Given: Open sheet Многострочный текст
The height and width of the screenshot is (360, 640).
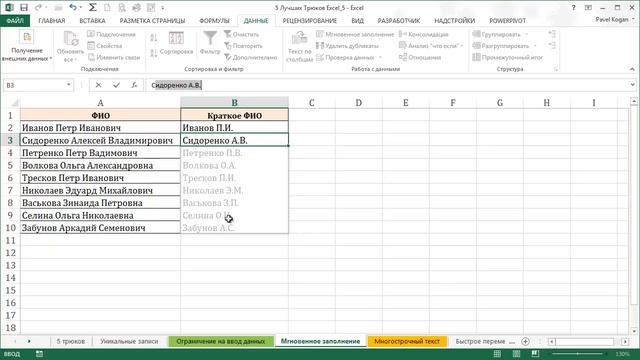Looking at the screenshot, I should pyautogui.click(x=407, y=341).
